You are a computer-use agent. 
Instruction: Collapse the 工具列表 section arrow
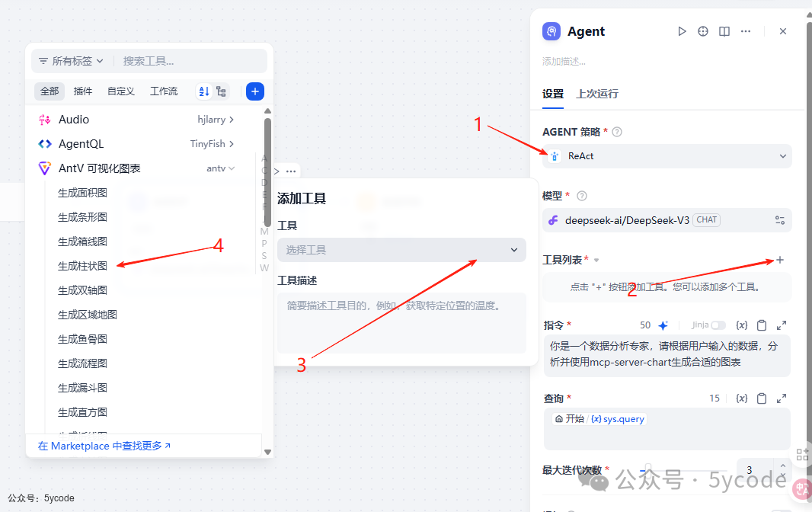[596, 260]
